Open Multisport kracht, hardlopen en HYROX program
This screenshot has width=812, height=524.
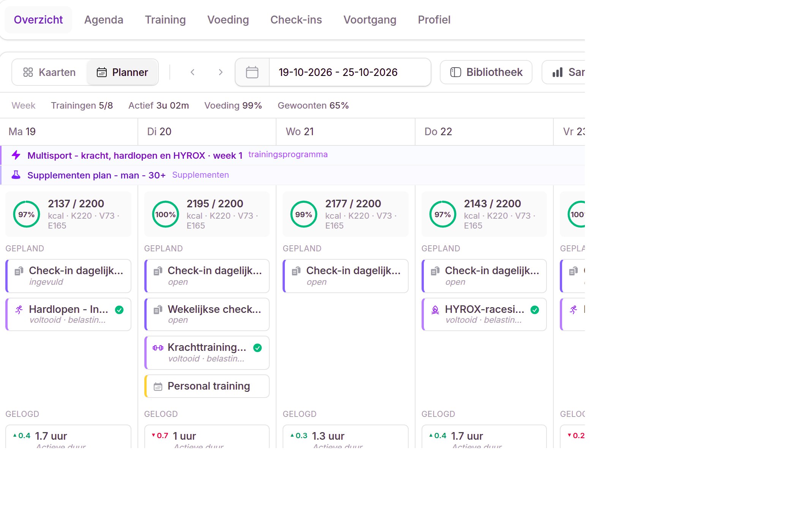pos(135,156)
